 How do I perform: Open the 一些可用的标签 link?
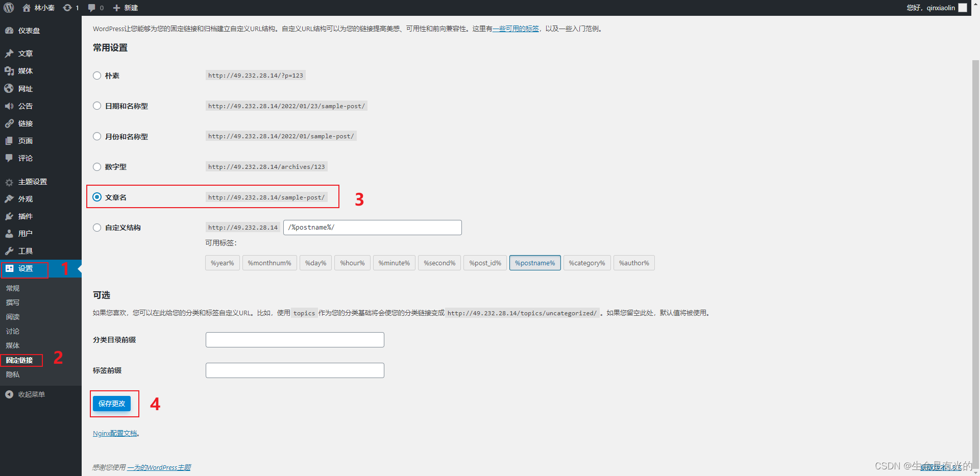point(516,29)
